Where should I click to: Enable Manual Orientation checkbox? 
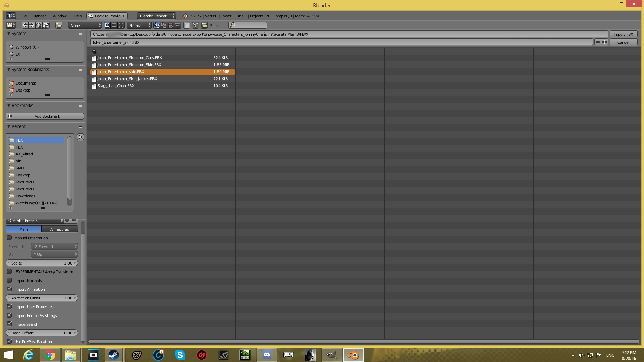9,238
